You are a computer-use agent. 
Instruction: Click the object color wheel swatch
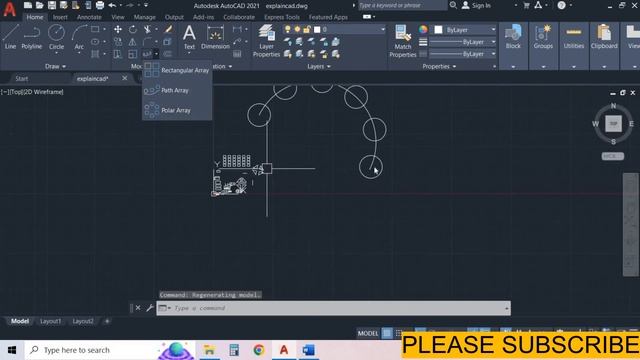[x=423, y=30]
